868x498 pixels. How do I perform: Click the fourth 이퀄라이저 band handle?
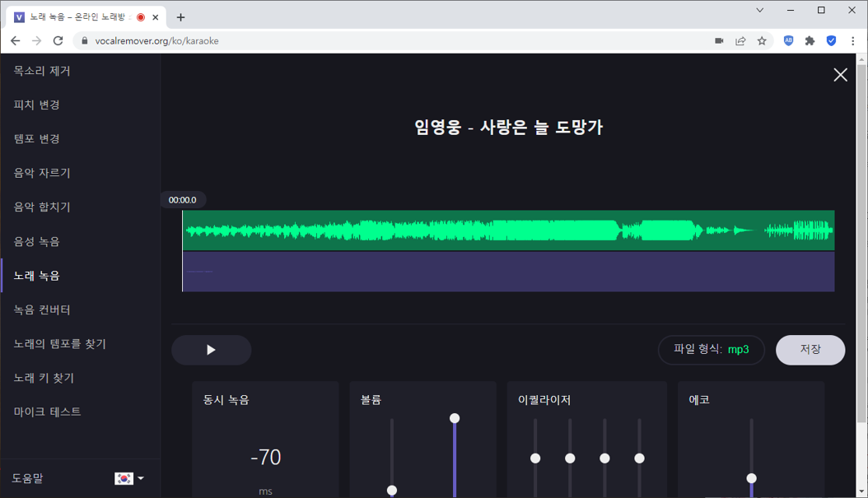point(639,458)
